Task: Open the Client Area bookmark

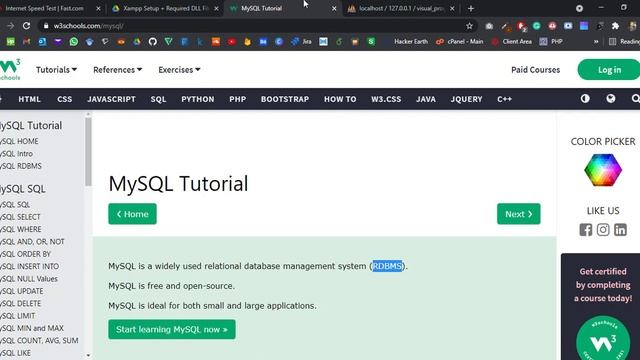Action: 512,42
